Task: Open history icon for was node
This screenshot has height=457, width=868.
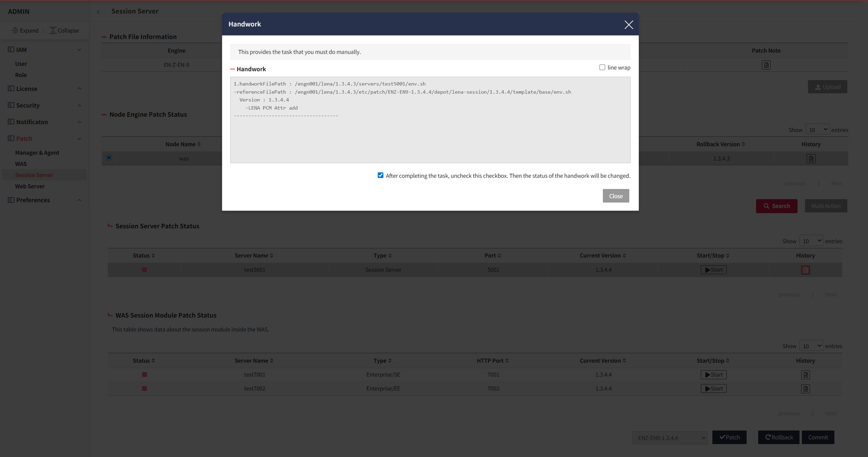Action: tap(811, 158)
